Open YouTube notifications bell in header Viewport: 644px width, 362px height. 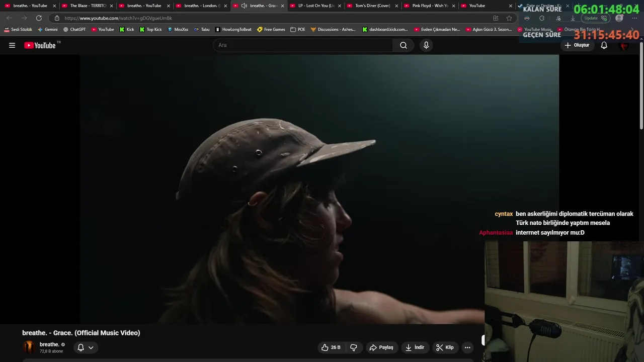click(x=604, y=45)
